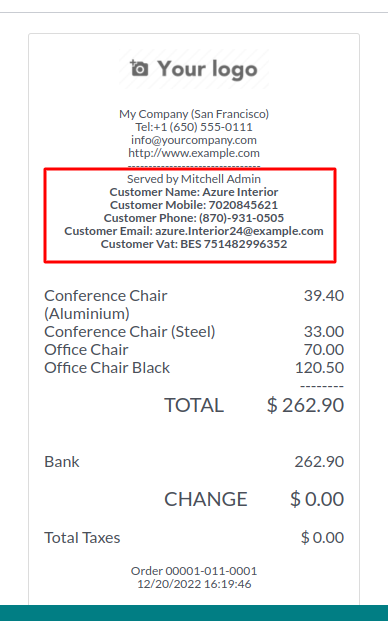
Task: Select the Customer Mobile number line
Action: click(194, 205)
